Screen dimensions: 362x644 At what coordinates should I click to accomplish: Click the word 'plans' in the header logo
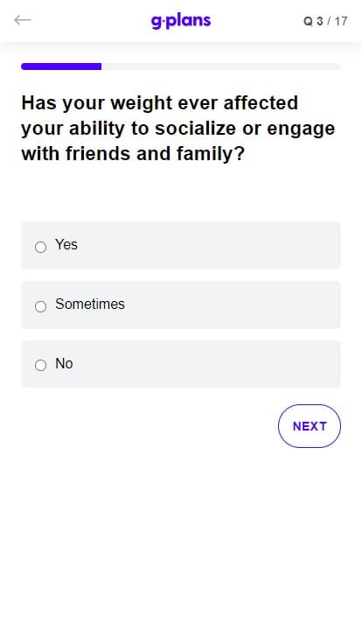pos(189,21)
